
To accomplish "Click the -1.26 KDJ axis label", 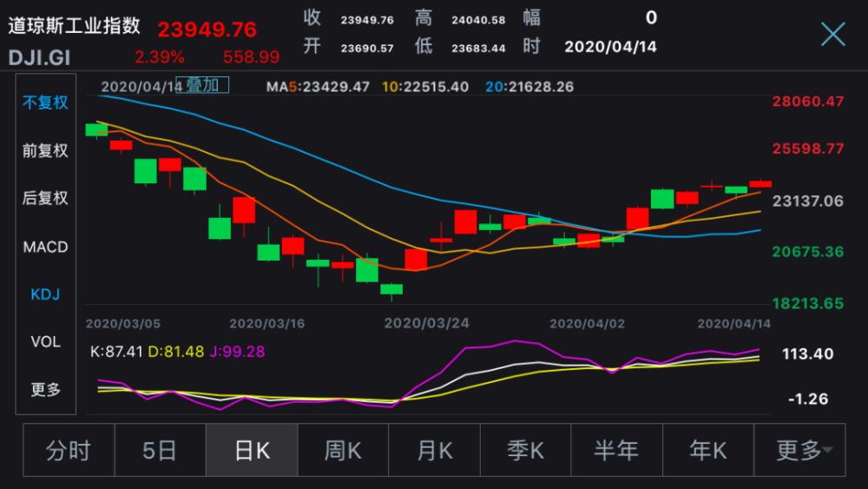I will coord(808,399).
